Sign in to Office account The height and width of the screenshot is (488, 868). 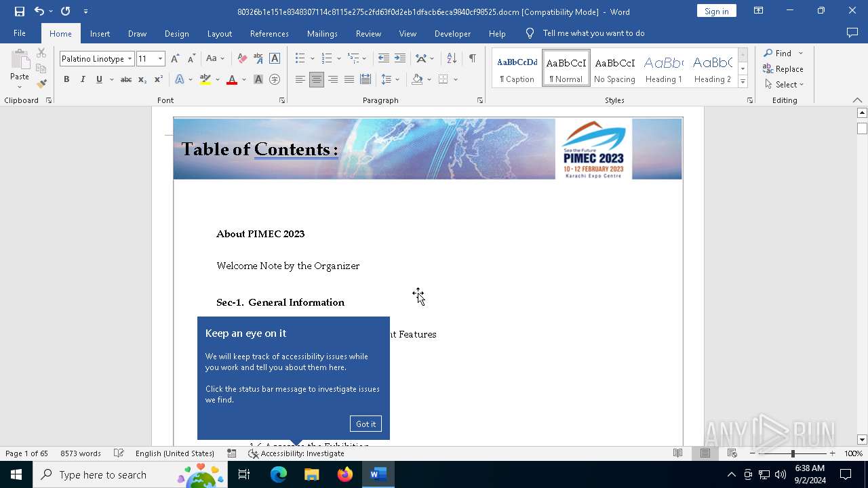coord(716,11)
